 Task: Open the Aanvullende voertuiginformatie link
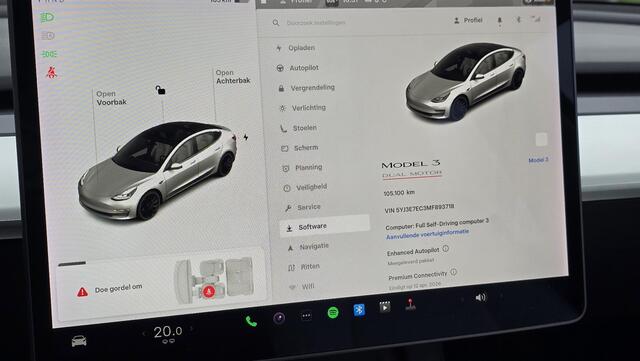pos(427,234)
